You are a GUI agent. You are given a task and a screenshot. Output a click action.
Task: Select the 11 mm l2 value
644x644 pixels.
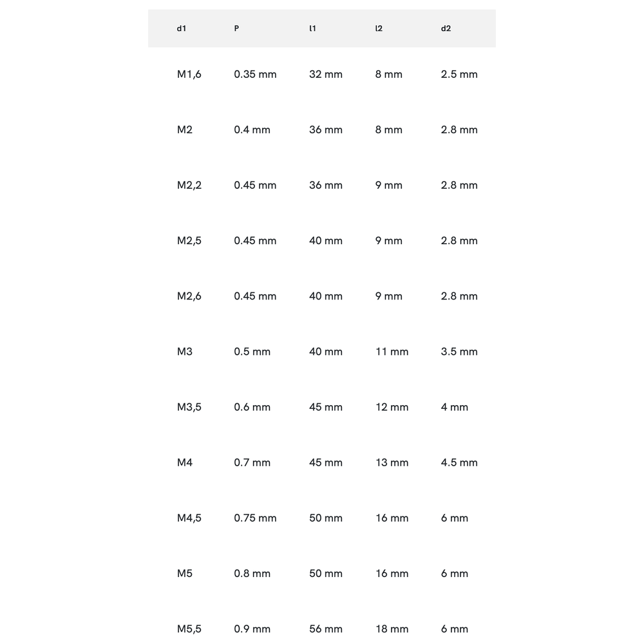[x=392, y=351]
